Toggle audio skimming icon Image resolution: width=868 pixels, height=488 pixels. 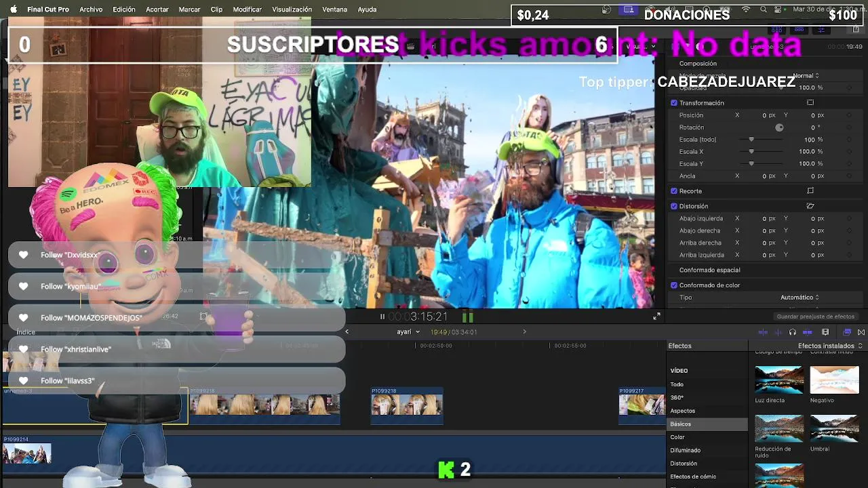[x=778, y=332]
